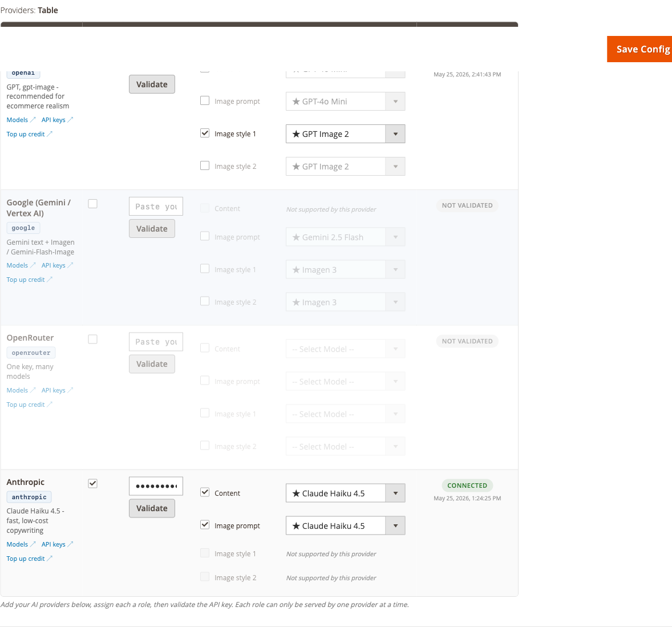This screenshot has height=627, width=672.
Task: Open OpenRouter Models link
Action: pyautogui.click(x=21, y=390)
